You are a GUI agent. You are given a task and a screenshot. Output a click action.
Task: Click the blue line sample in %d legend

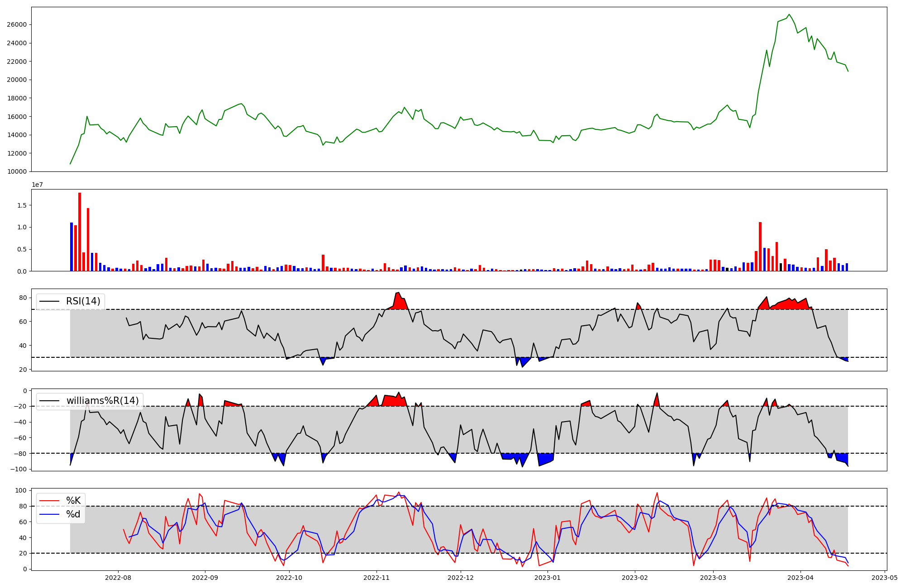(50, 515)
